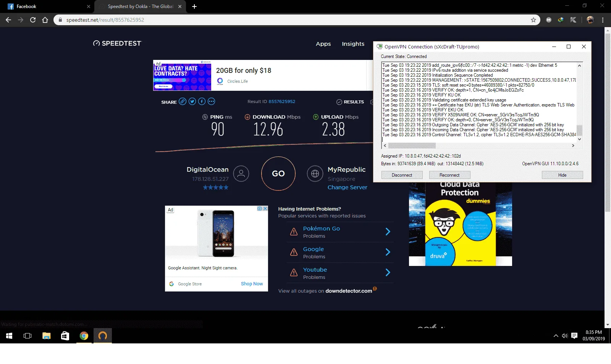The image size is (611, 364).
Task: Click the browser page vertical scrollbar
Action: click(x=608, y=122)
